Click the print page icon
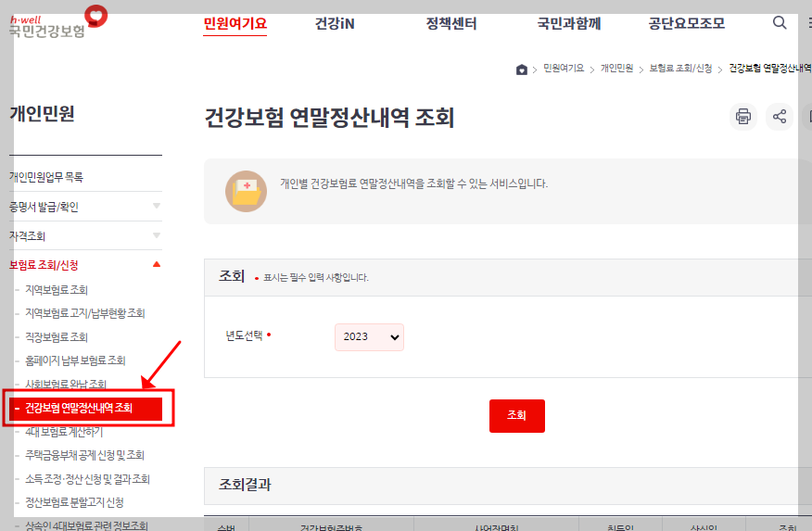Screen dimensions: 812x531 pos(743,117)
